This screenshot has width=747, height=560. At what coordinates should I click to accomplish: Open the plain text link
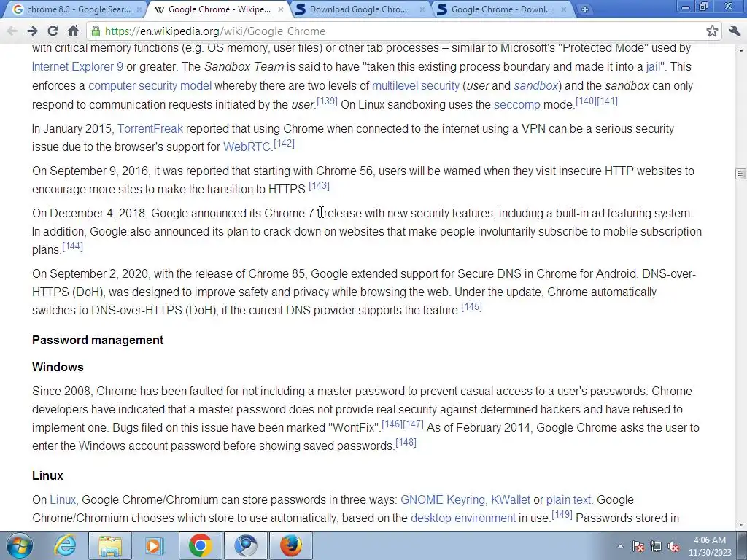click(568, 500)
